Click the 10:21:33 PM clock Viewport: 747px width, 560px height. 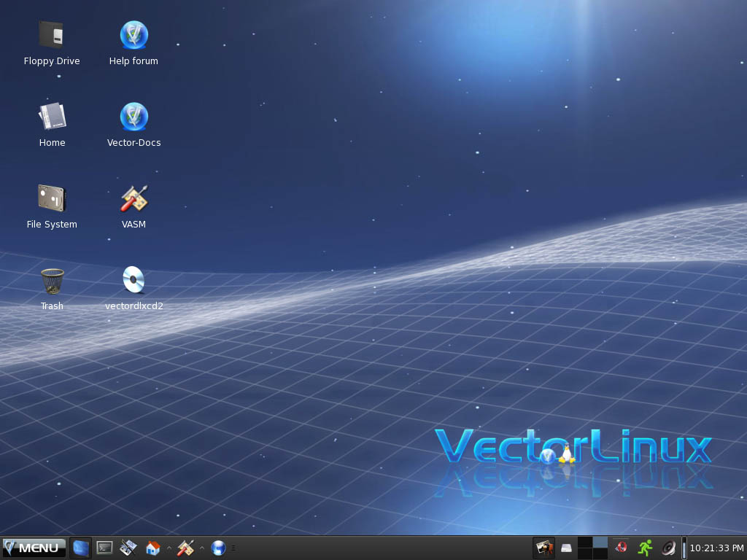coord(716,548)
